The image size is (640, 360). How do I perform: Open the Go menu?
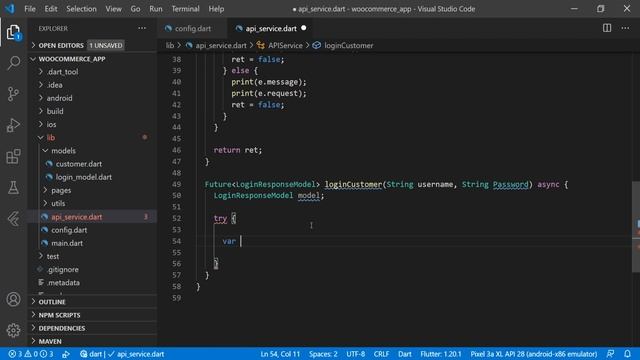click(135, 9)
